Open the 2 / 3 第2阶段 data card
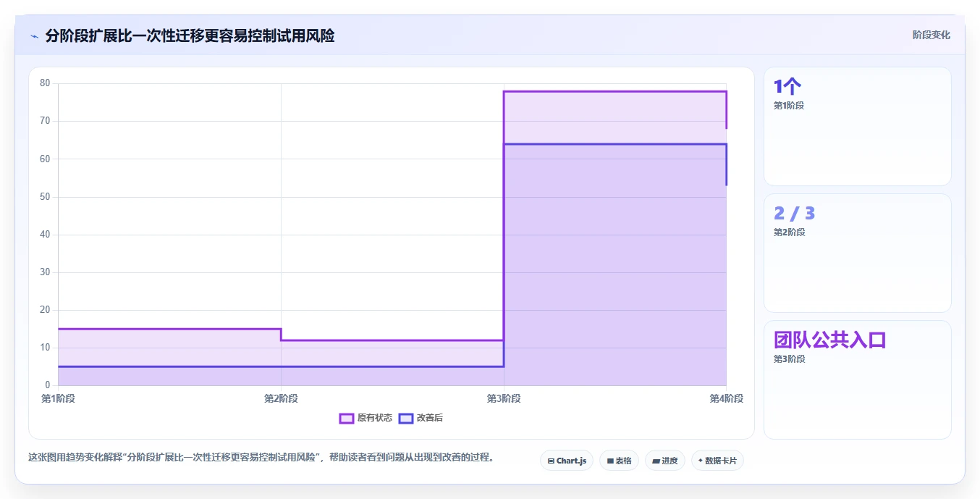The height and width of the screenshot is (499, 980). pyautogui.click(x=858, y=253)
